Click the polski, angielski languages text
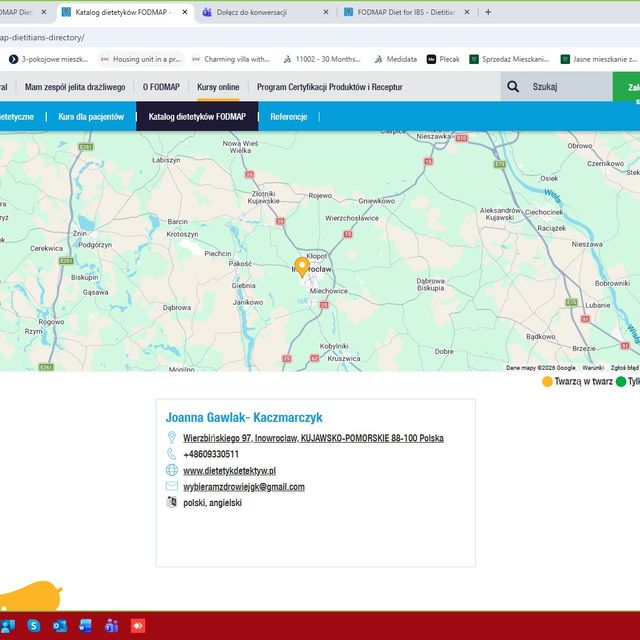The height and width of the screenshot is (640, 640). pyautogui.click(x=212, y=503)
